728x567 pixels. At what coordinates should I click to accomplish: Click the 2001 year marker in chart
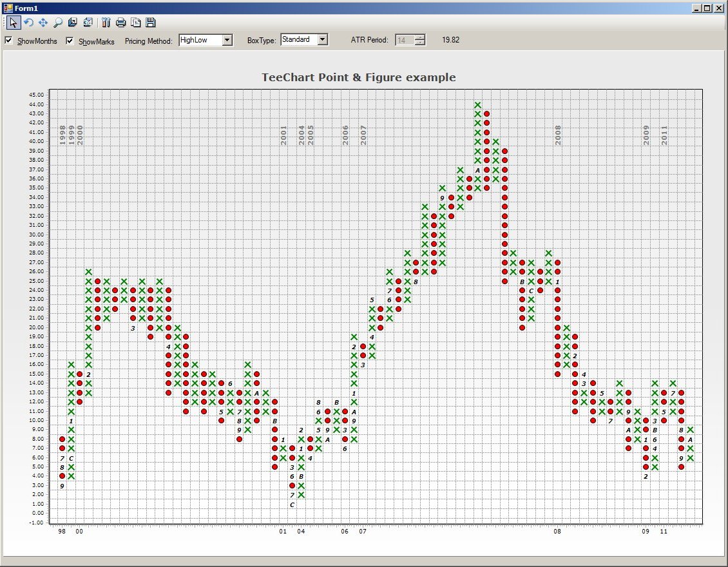[x=283, y=135]
